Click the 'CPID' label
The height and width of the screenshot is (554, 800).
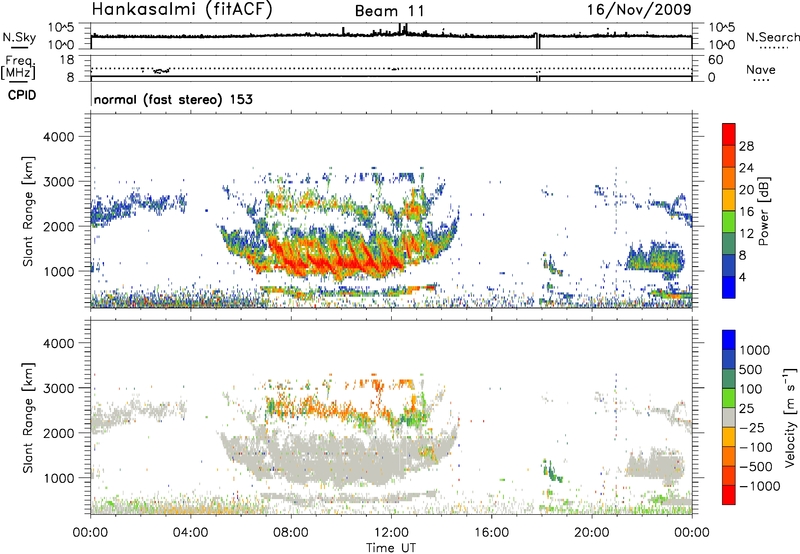coord(22,95)
